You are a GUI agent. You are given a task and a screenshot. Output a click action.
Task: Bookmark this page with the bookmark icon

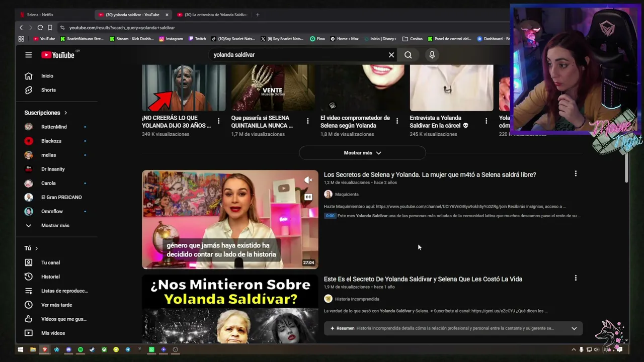click(x=50, y=28)
